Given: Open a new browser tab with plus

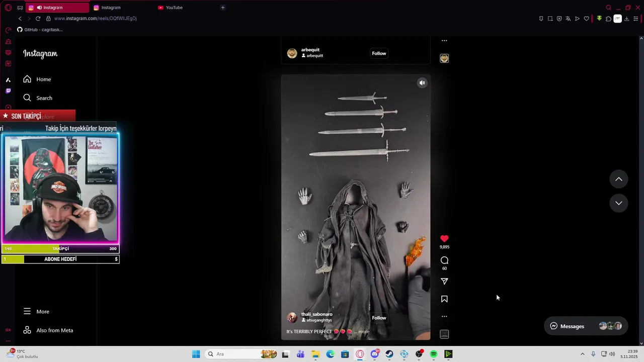Looking at the screenshot, I should coord(223,8).
